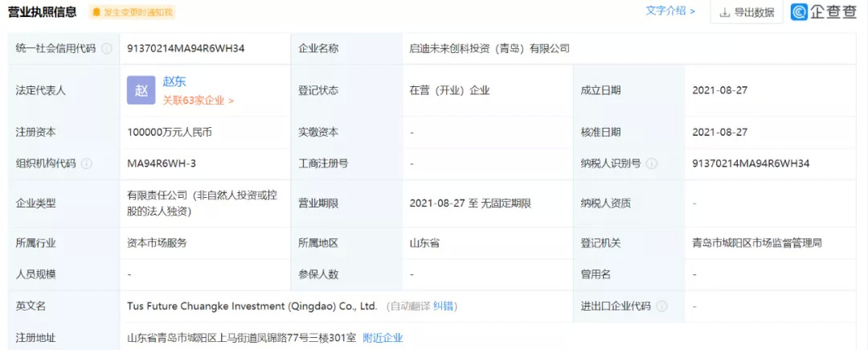
Task: Click the info icon beside 统一社会信用代码
Action: 107,49
